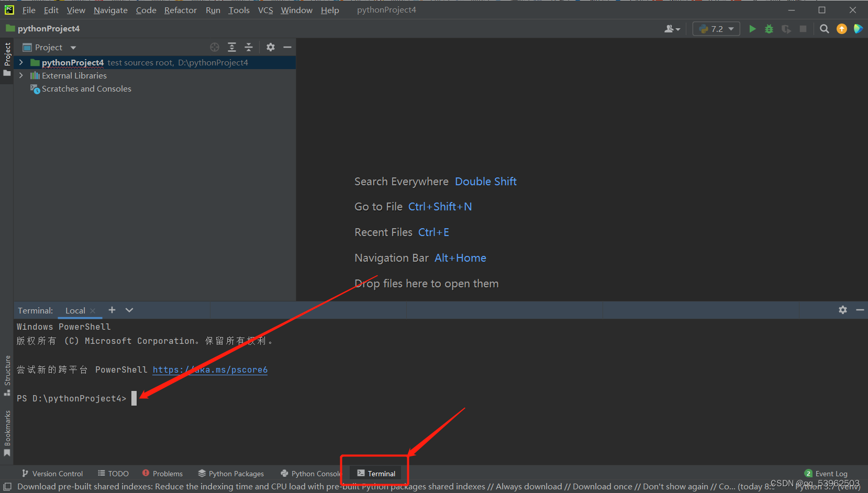Open the user account icon dropdown
The image size is (868, 493).
(672, 29)
